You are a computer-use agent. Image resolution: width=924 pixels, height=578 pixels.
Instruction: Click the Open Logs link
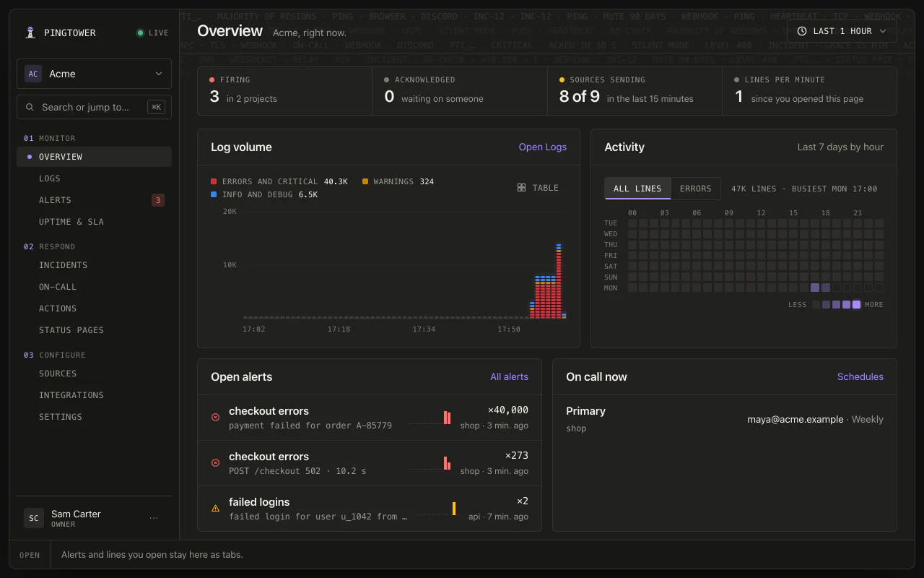tap(543, 147)
